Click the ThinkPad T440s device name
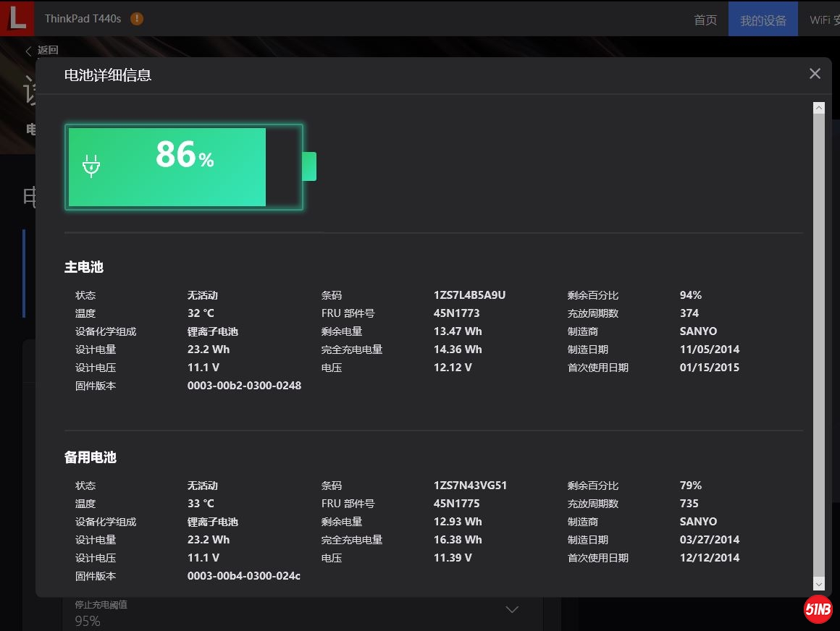Image resolution: width=840 pixels, height=631 pixels. pos(83,19)
